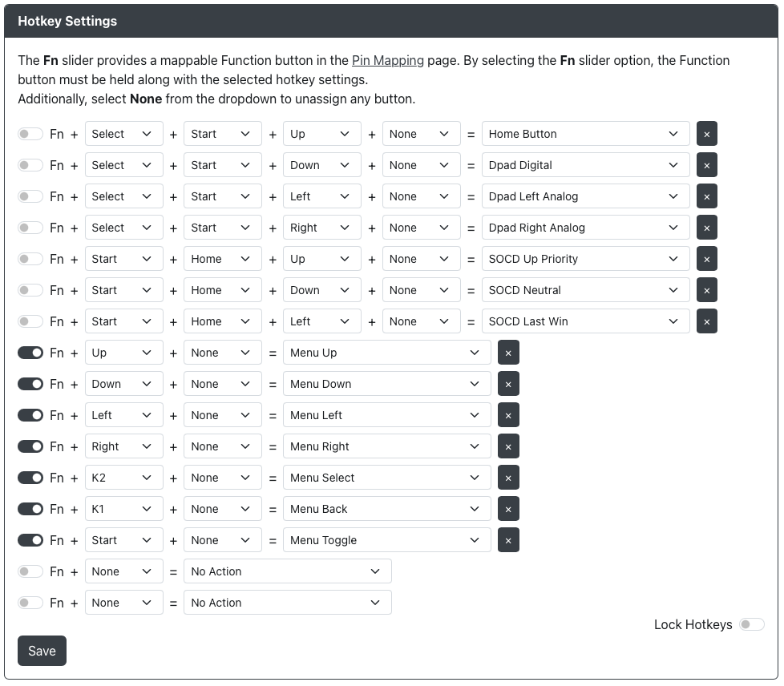The width and height of the screenshot is (784, 686).
Task: Remove the Menu Select hotkey with X
Action: click(x=508, y=478)
